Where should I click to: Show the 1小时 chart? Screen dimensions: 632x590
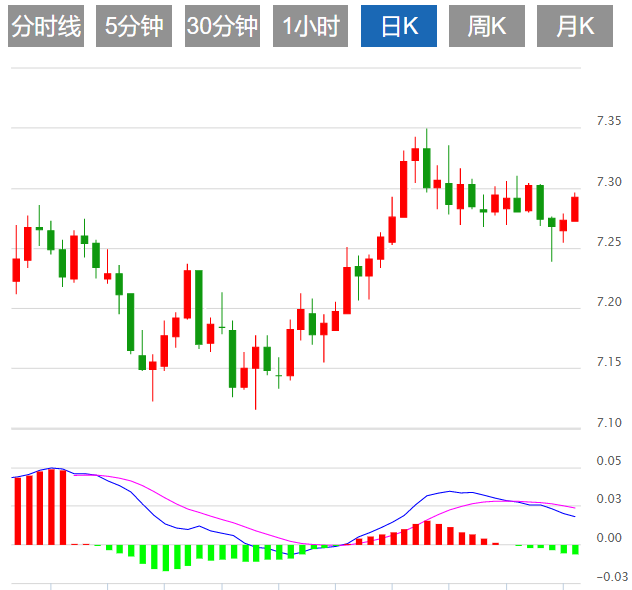pyautogui.click(x=310, y=26)
